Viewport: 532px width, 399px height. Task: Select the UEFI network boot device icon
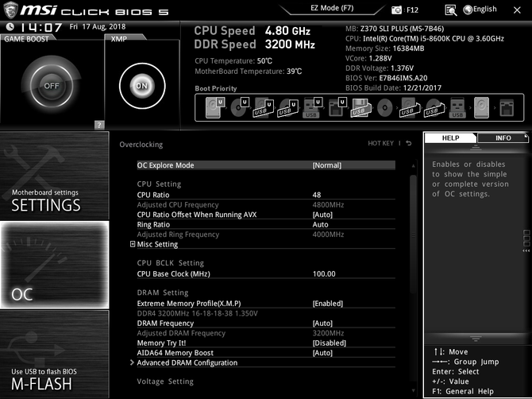click(x=337, y=107)
